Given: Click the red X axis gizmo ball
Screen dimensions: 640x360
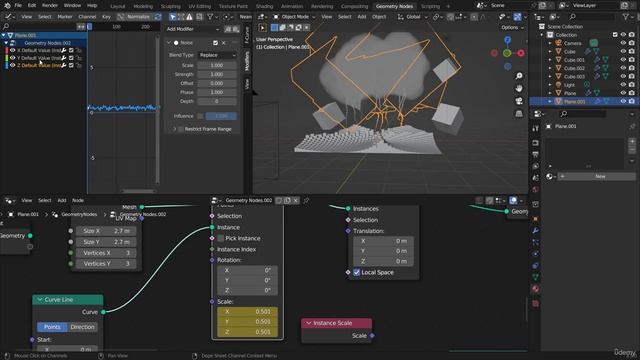Looking at the screenshot, I should 521,53.
